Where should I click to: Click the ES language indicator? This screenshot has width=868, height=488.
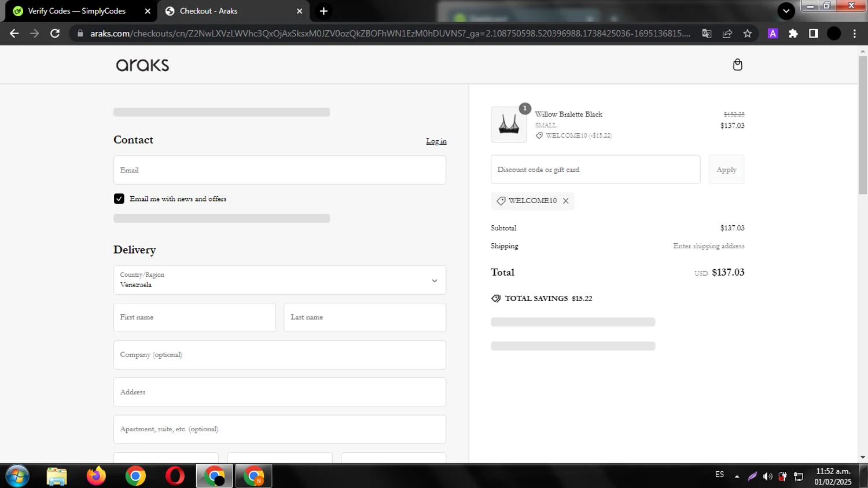coord(719,475)
